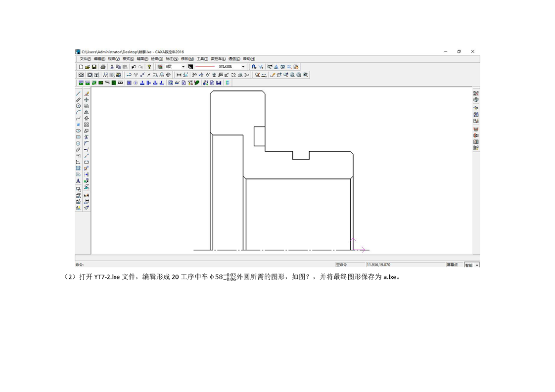Select the Arc drawing tool

coord(78,112)
